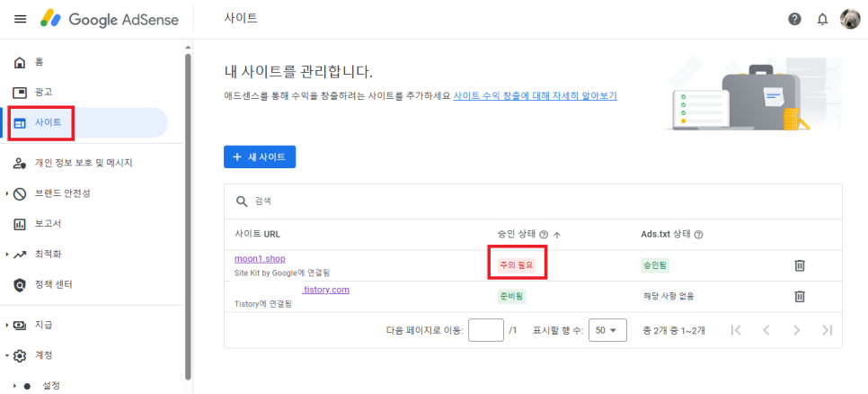
Task: Click the 사이트 web page icon
Action: tap(20, 123)
